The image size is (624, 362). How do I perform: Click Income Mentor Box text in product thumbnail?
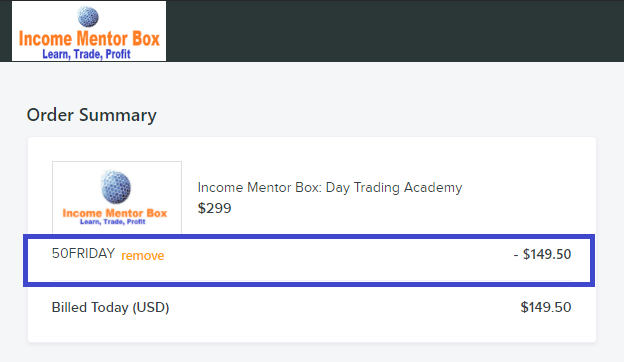coord(115,213)
